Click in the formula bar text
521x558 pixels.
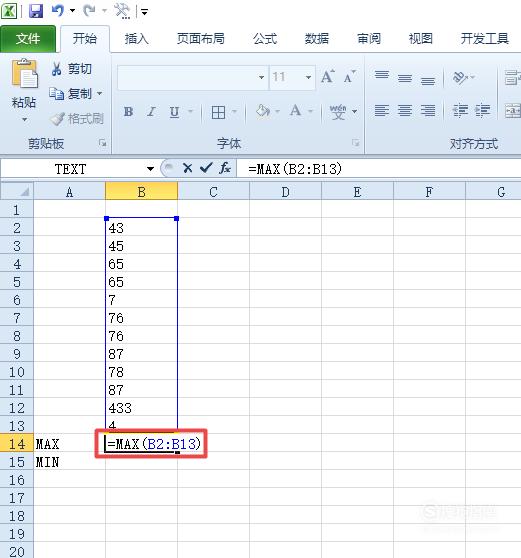pos(295,169)
